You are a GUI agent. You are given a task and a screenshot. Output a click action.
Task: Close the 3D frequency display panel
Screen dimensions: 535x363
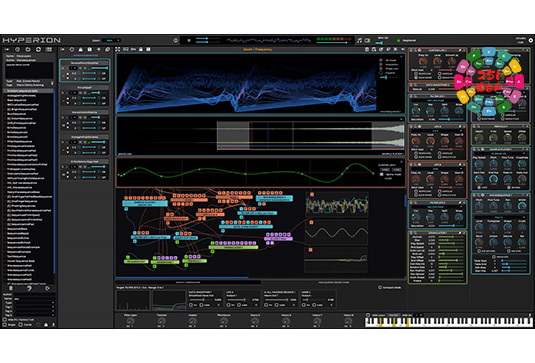pos(401,57)
